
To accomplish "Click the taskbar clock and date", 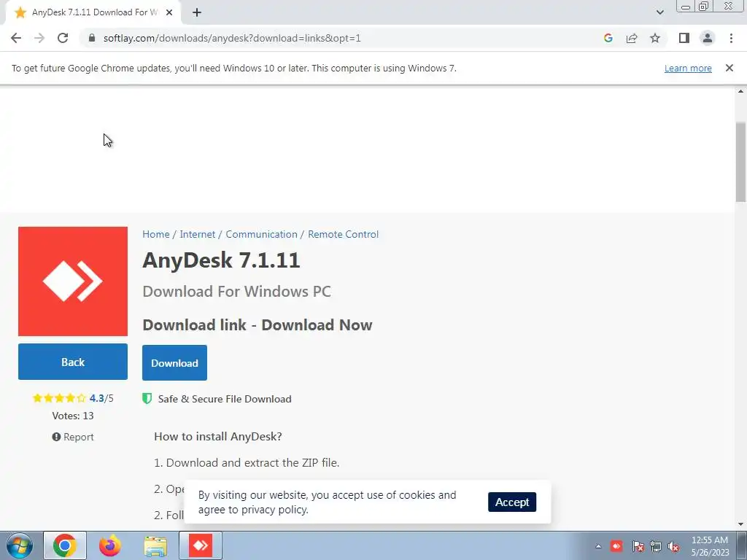I will pos(710,546).
